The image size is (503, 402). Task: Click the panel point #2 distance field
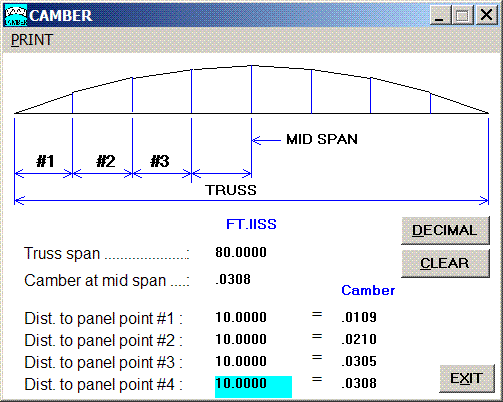click(241, 339)
